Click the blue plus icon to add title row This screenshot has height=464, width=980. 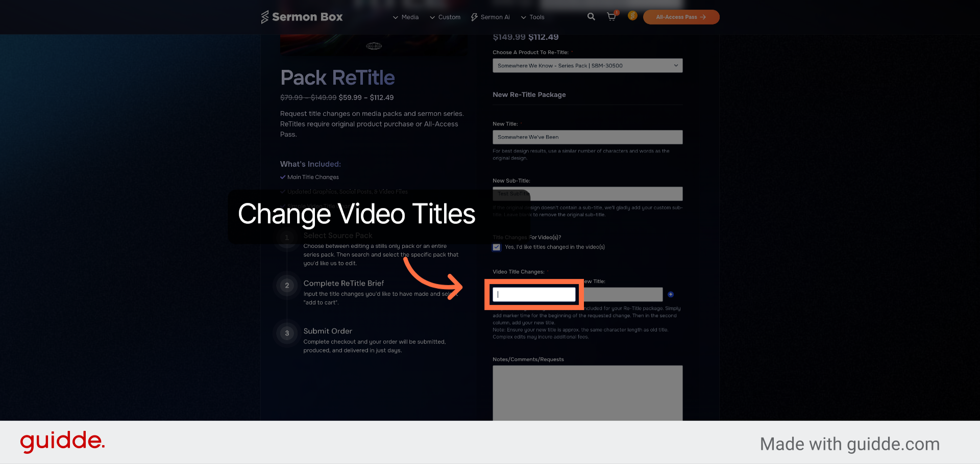[670, 294]
